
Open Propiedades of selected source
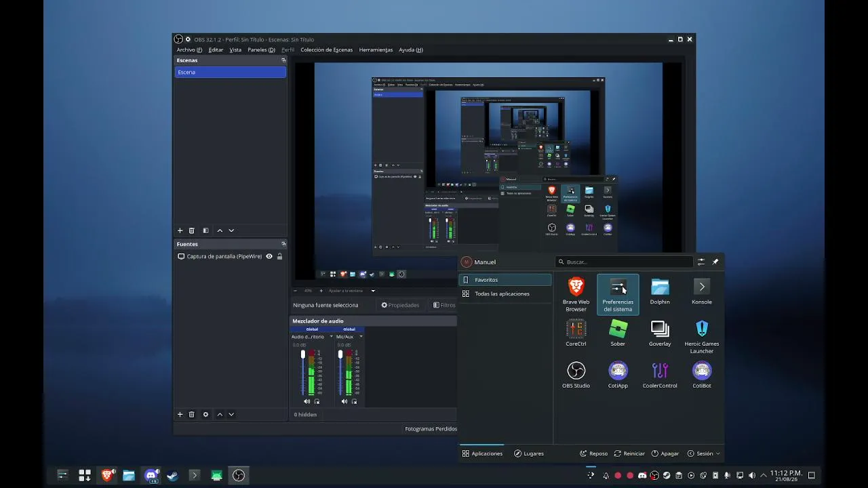[400, 305]
